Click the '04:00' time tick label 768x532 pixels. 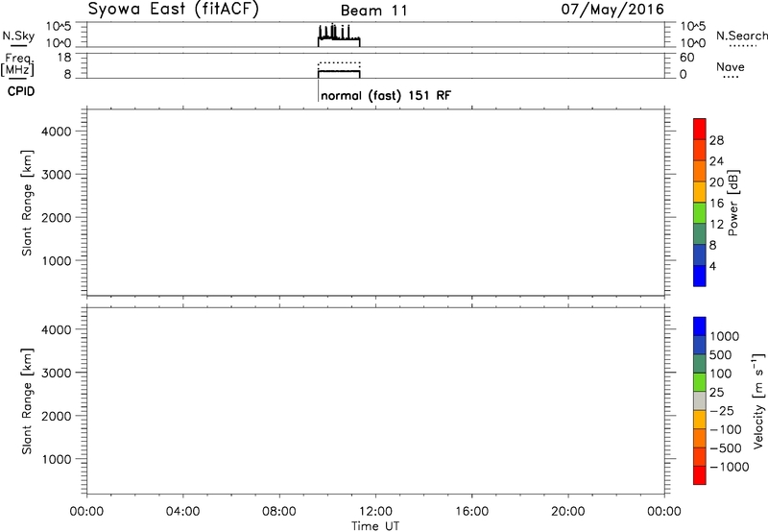click(x=182, y=512)
